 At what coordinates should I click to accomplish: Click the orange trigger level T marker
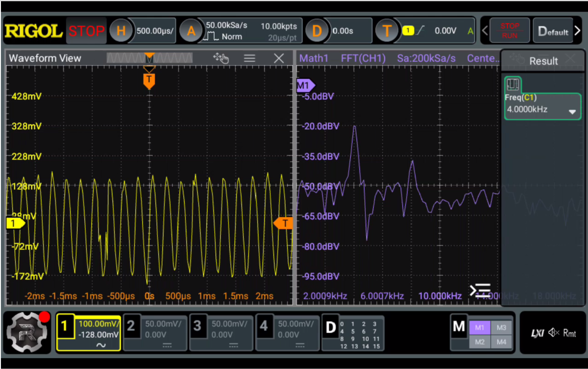(283, 223)
